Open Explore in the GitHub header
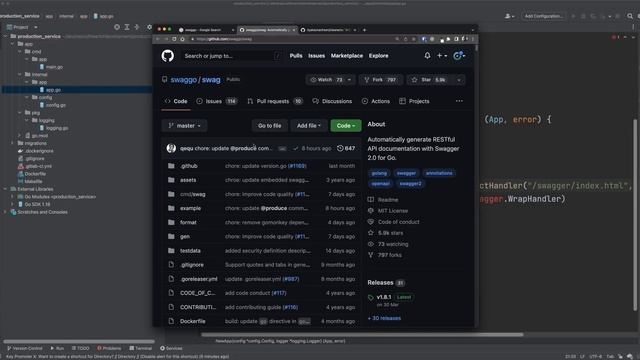 coord(378,56)
